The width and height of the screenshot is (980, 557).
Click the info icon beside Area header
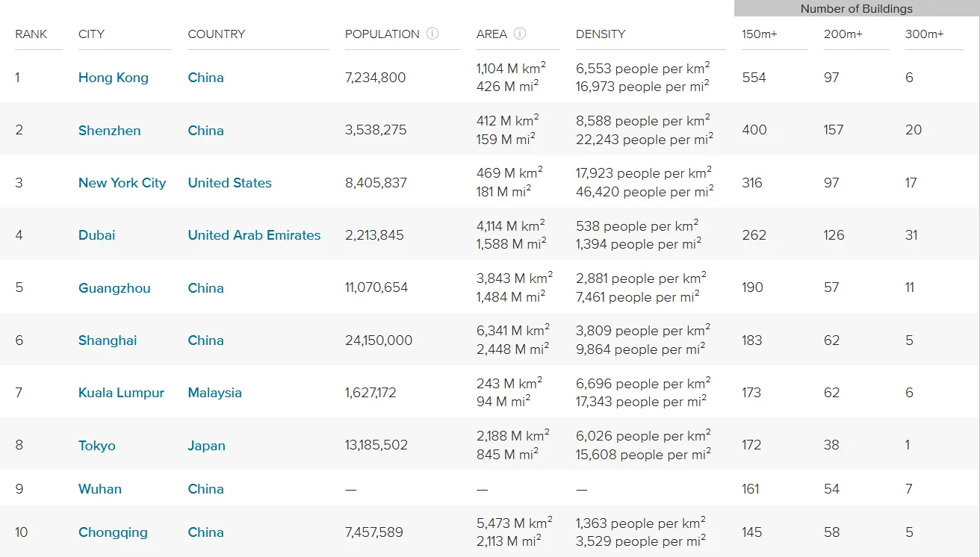tap(520, 34)
